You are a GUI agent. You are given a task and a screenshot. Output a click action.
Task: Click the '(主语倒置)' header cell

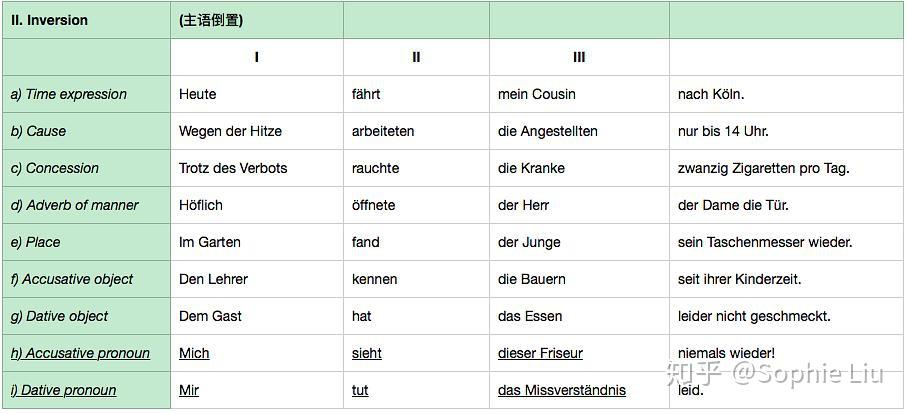(211, 20)
